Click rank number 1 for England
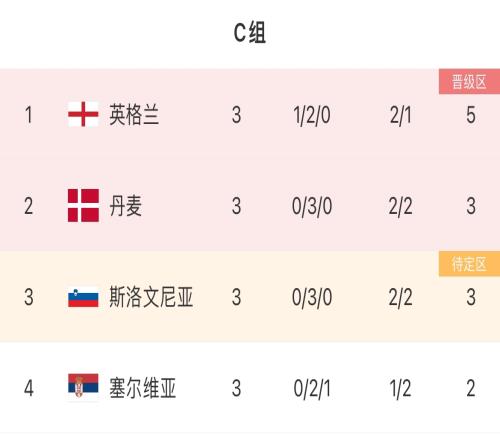Viewport: 500px width, 440px height. point(29,115)
